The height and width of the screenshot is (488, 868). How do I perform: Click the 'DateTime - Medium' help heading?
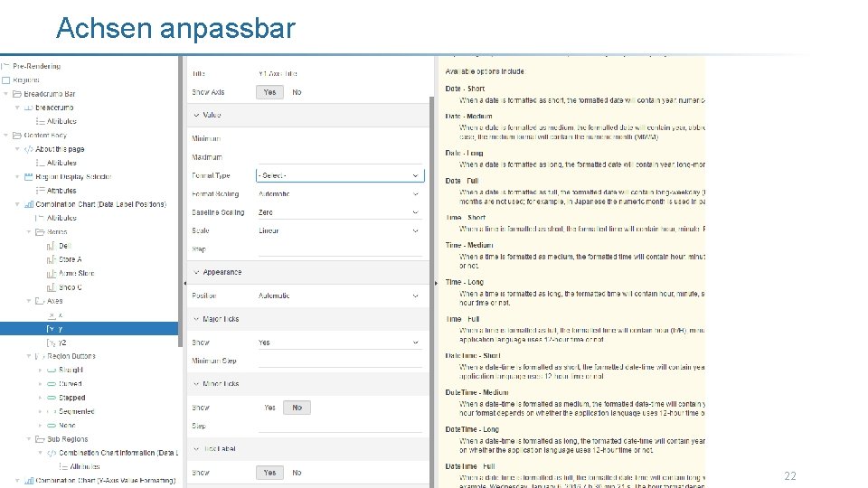[476, 392]
